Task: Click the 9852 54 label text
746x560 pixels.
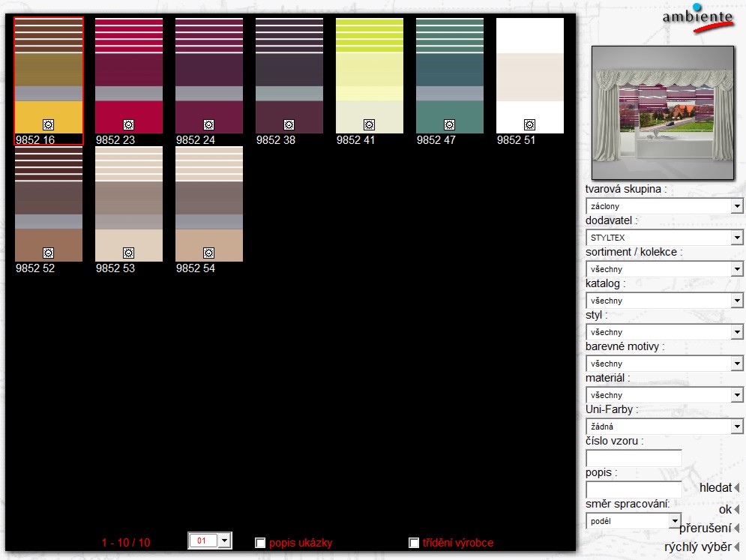Action: [x=195, y=268]
